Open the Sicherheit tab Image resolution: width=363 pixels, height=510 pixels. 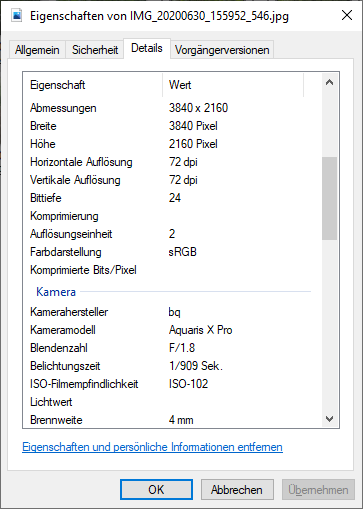(x=95, y=50)
